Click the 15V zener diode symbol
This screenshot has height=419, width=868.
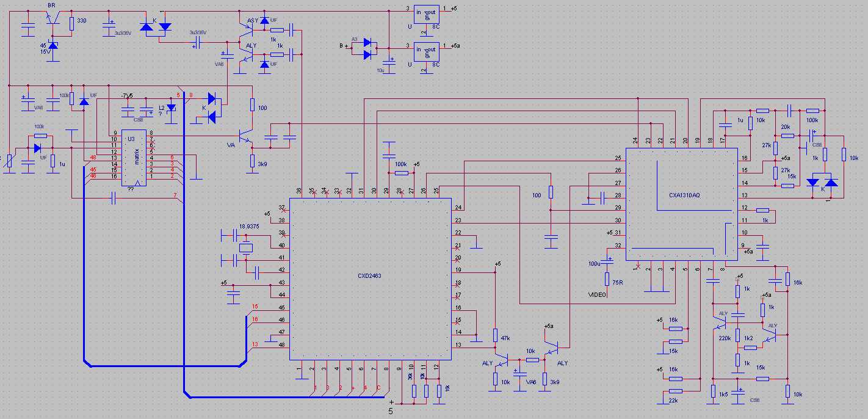coord(52,46)
